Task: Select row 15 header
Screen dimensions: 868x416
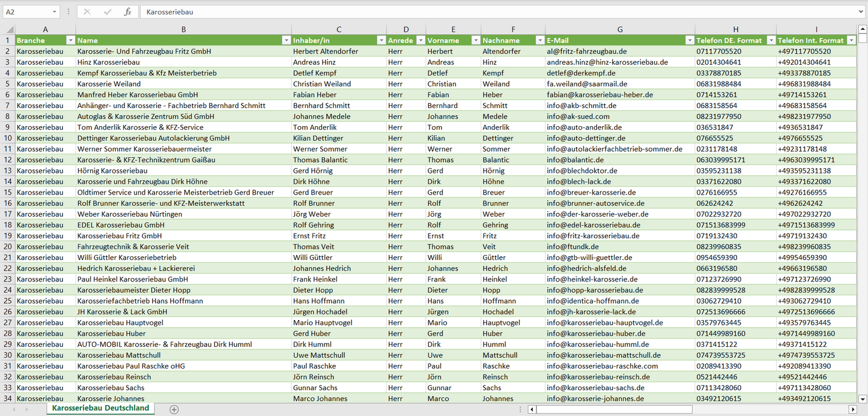Action: click(x=8, y=192)
